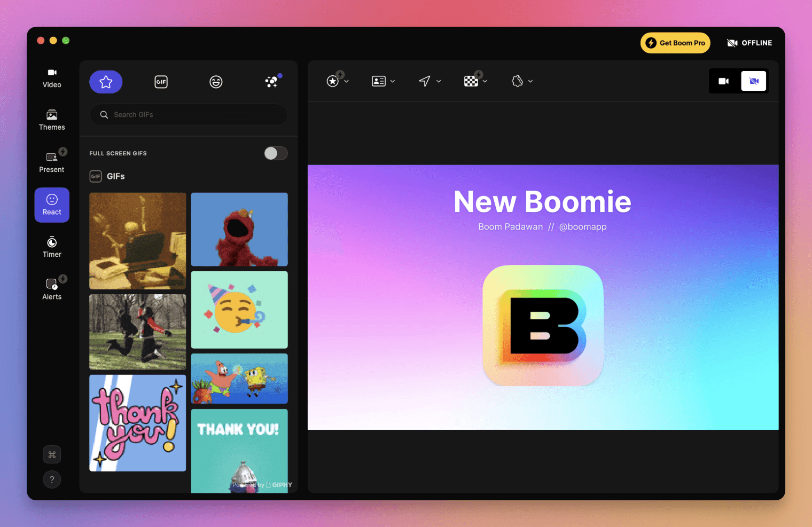Click the checkerboard background icon in toolbar
Viewport: 812px width, 527px height.
[x=471, y=81]
